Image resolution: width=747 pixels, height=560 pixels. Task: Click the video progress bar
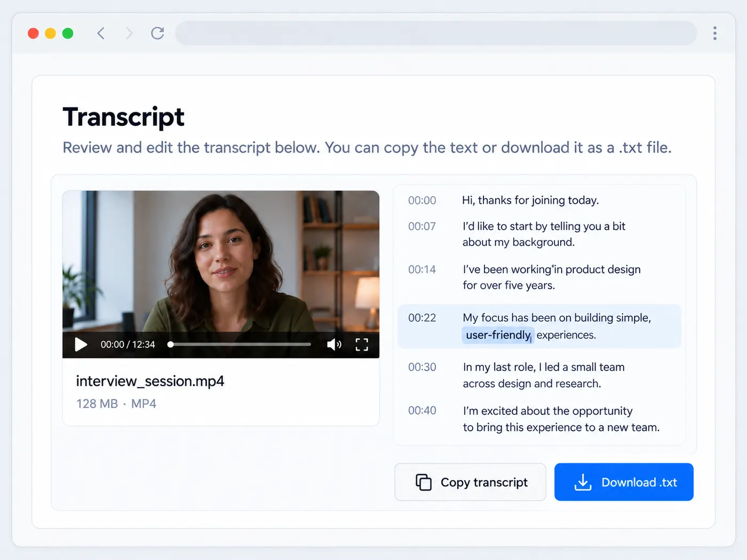(239, 345)
